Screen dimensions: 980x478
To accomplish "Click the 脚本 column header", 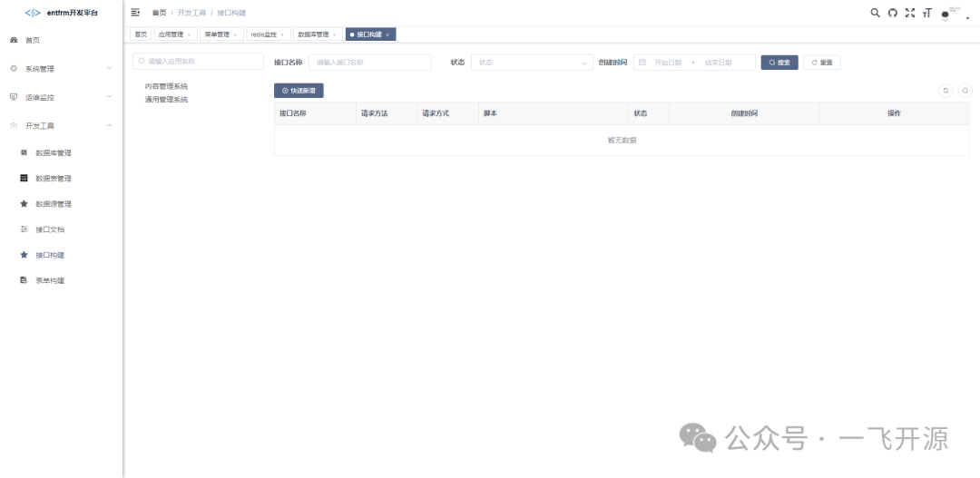I will click(554, 113).
